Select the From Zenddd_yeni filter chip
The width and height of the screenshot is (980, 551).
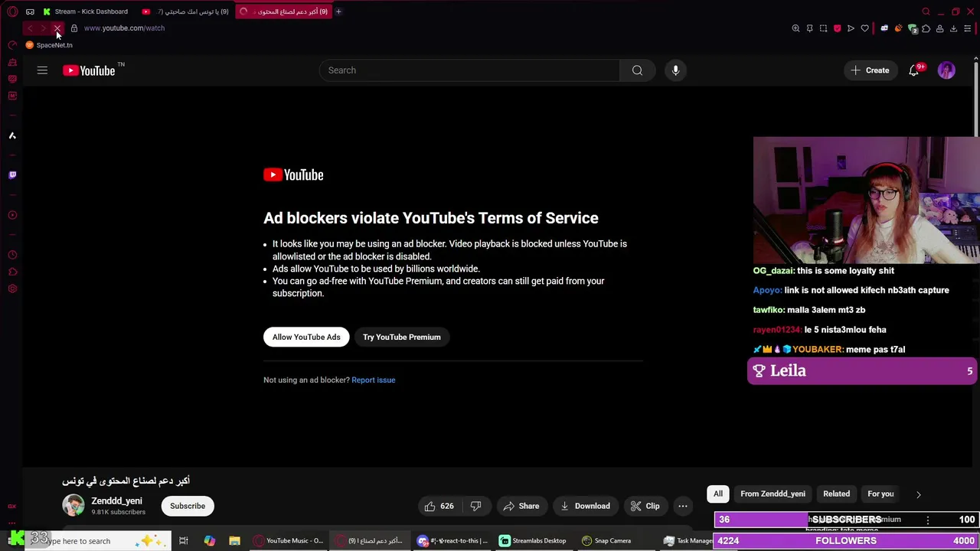(773, 494)
